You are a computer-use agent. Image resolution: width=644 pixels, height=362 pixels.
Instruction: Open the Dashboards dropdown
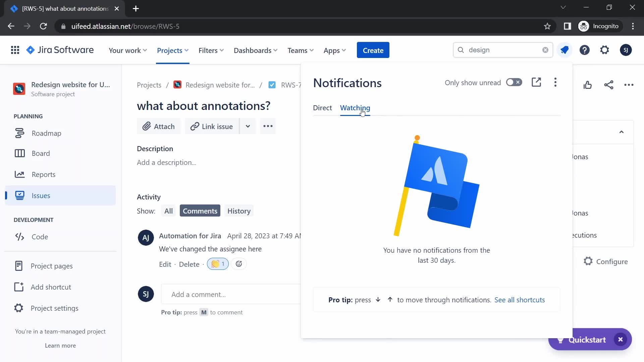[256, 51]
